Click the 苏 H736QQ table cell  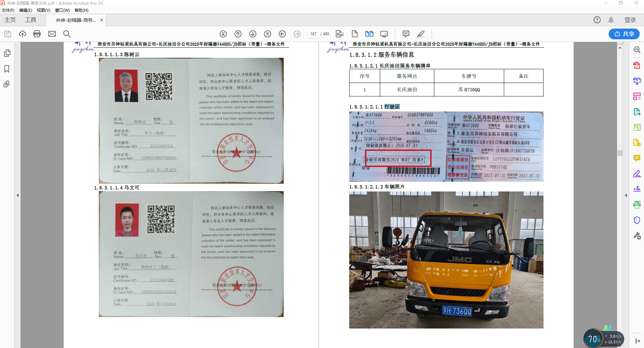tap(469, 90)
